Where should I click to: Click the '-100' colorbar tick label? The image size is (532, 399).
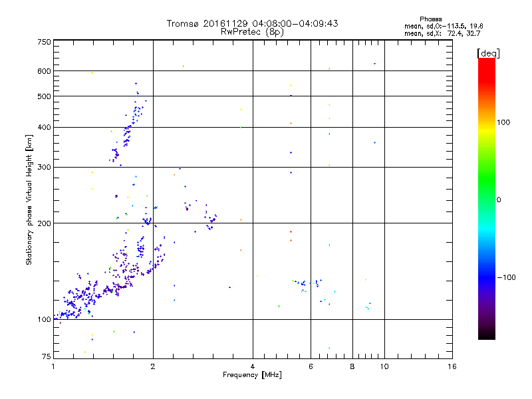click(x=506, y=277)
